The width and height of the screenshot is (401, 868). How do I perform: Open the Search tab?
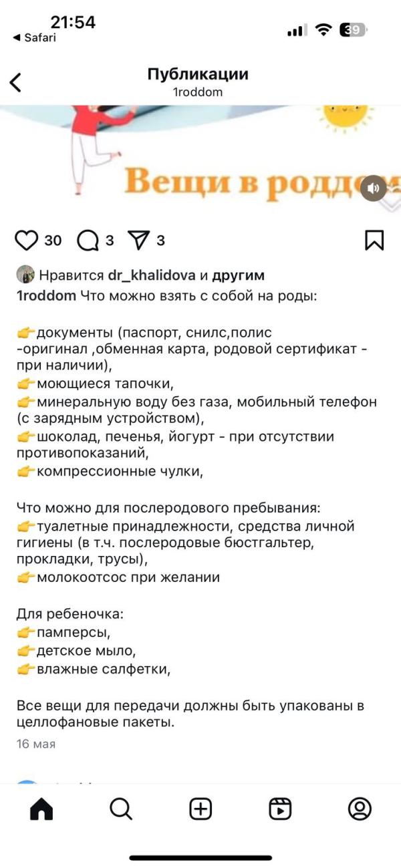coord(121,809)
